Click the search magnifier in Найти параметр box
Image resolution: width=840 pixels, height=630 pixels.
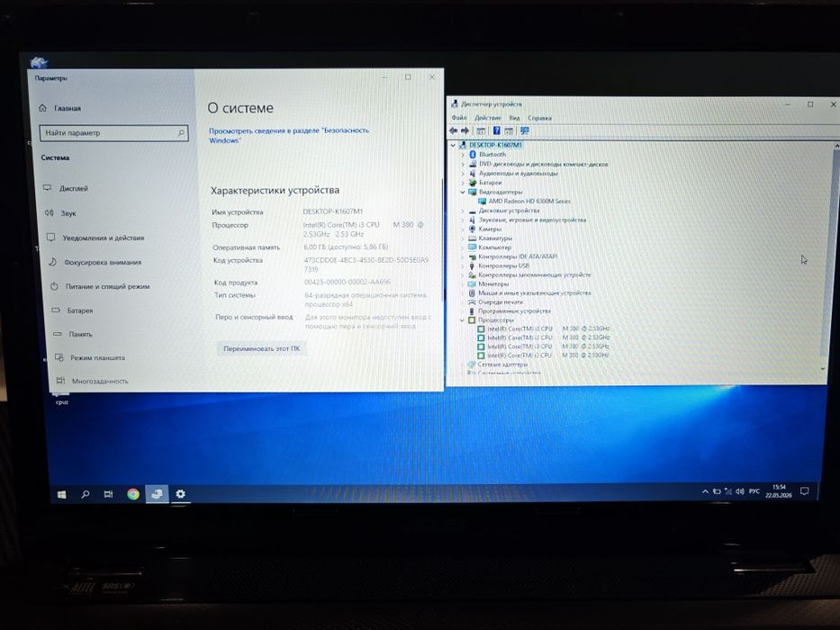click(x=181, y=133)
